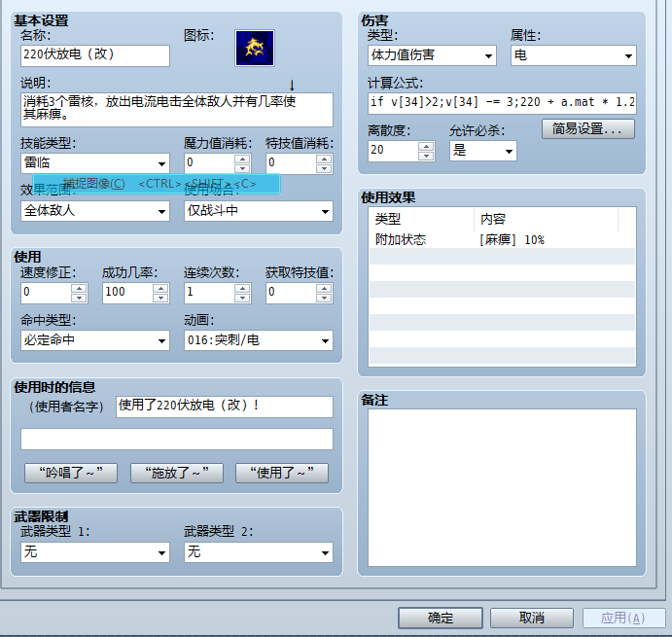This screenshot has height=637, width=672.
Task: Click the empty second message line field
Action: (x=177, y=439)
